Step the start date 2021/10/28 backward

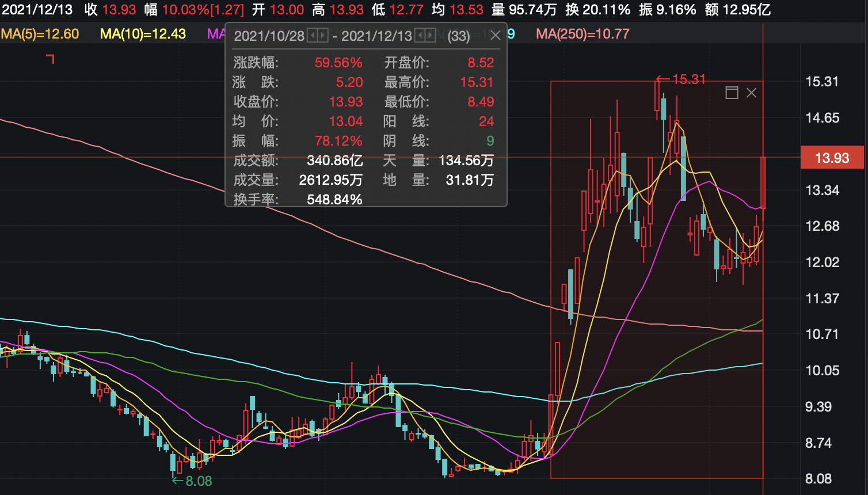pos(313,36)
